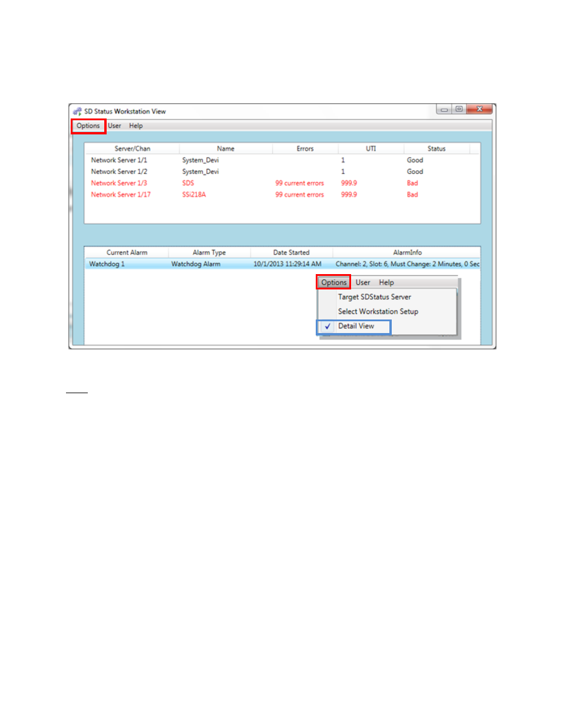Click 99 current errors for SDS row
The height and width of the screenshot is (728, 562).
tap(299, 183)
